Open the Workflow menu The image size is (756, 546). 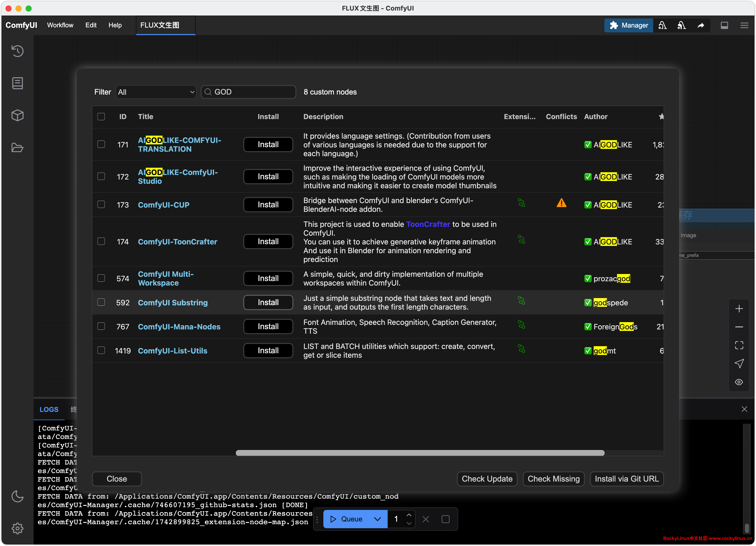click(x=60, y=25)
